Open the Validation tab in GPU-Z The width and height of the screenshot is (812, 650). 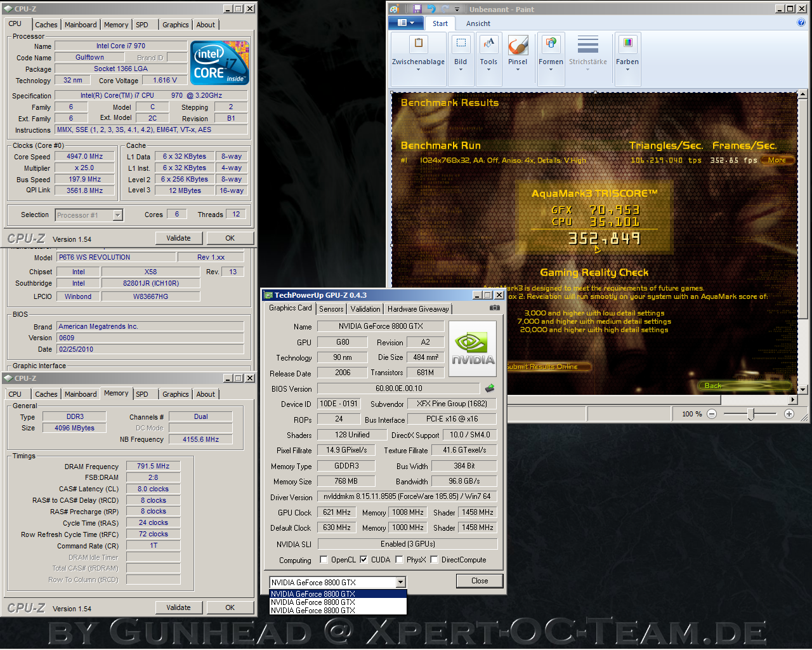365,309
